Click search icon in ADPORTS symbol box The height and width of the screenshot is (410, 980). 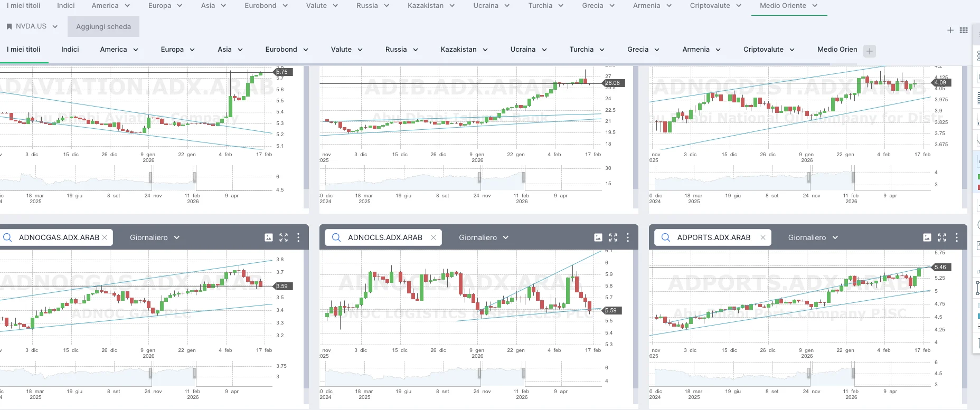665,237
